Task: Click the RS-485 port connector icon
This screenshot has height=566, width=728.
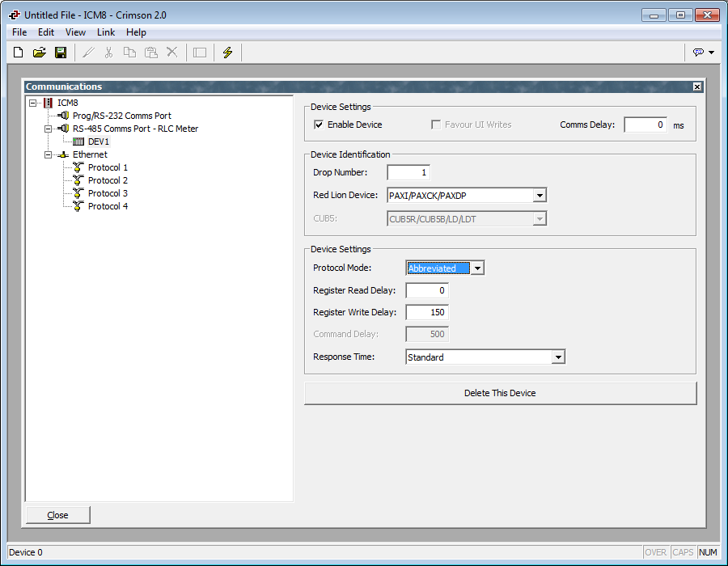Action: [64, 129]
